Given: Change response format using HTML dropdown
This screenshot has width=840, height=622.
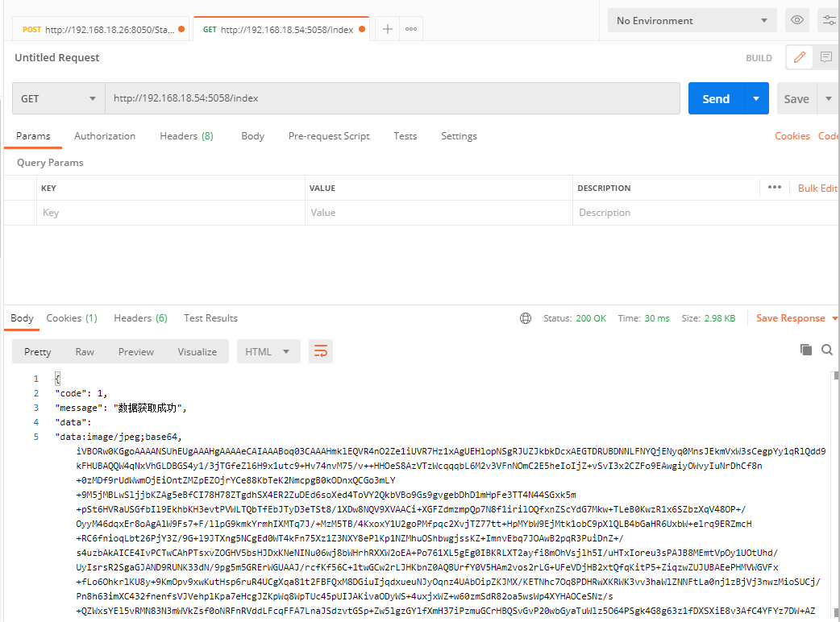Looking at the screenshot, I should pyautogui.click(x=268, y=351).
